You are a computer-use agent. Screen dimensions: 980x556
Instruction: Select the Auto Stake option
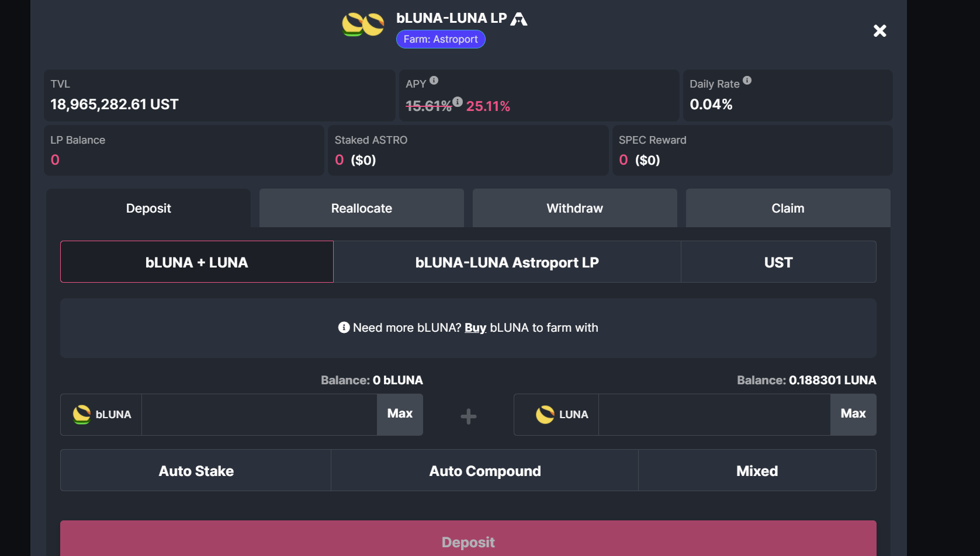point(196,471)
